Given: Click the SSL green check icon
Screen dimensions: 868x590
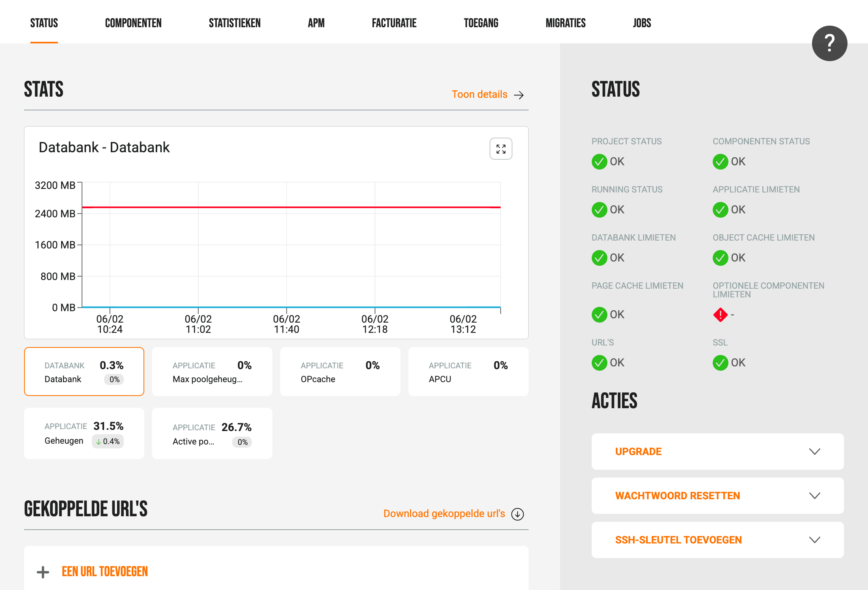Looking at the screenshot, I should 720,363.
